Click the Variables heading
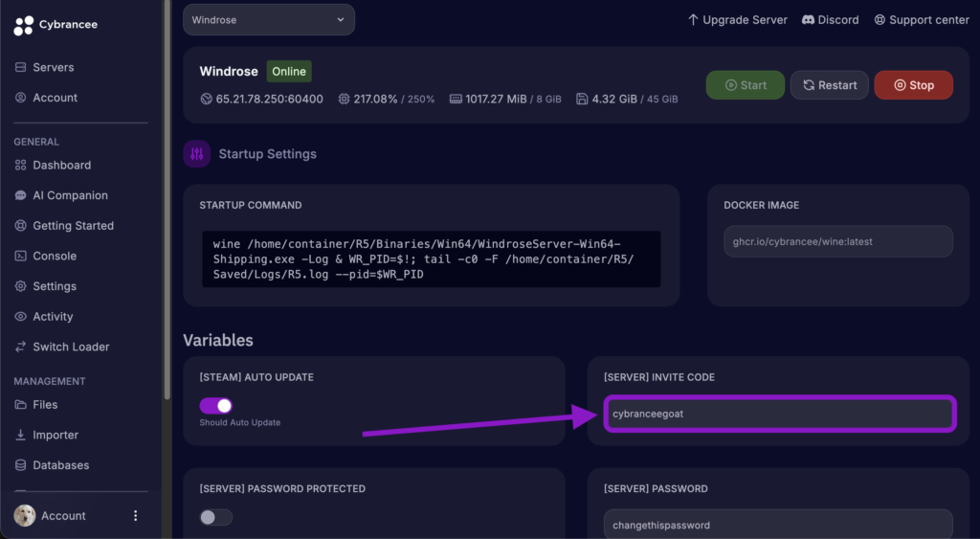Screen dimensions: 980x539 [218, 340]
